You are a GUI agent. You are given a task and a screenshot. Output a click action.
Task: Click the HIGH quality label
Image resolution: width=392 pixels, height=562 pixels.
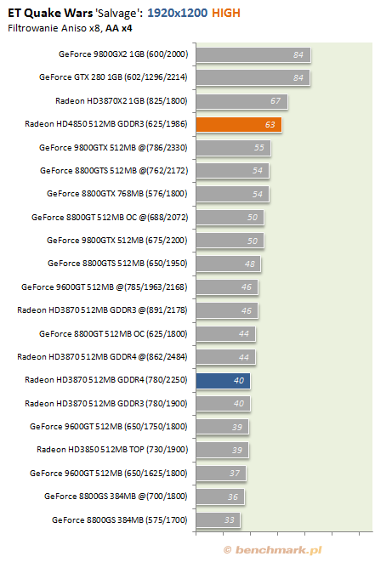[226, 14]
